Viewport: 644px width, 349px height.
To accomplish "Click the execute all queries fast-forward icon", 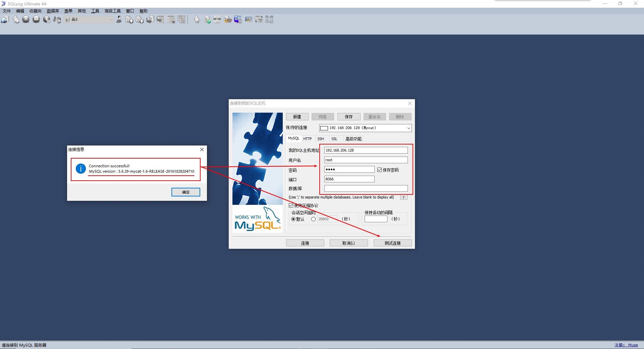I will (36, 19).
